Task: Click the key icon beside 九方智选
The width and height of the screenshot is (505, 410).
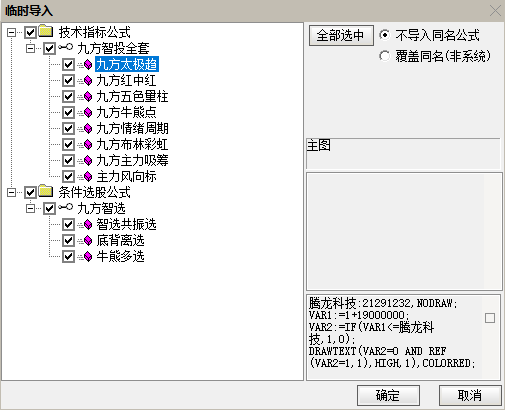Action: [x=65, y=207]
